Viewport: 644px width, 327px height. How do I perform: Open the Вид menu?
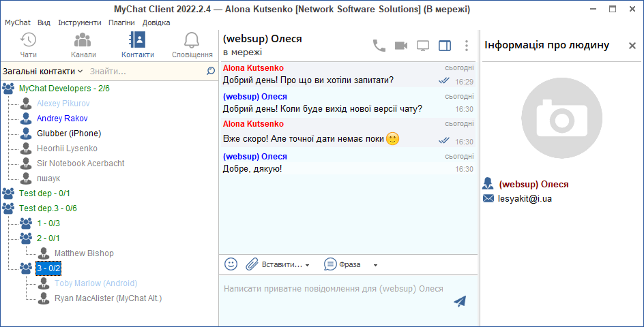44,22
